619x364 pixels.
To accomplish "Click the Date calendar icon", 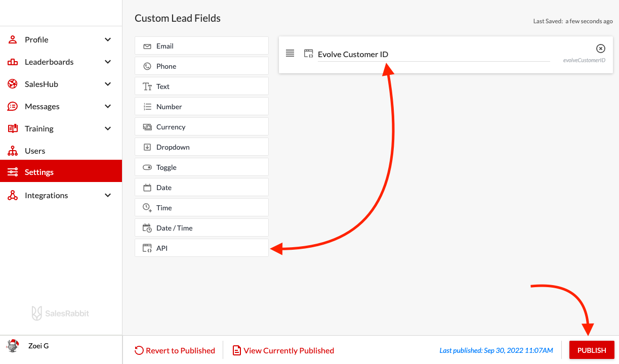I will click(147, 188).
